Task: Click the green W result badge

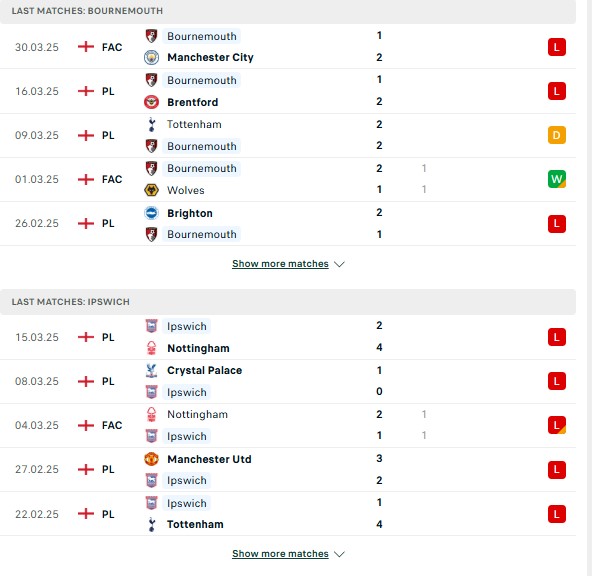Action: [x=557, y=179]
